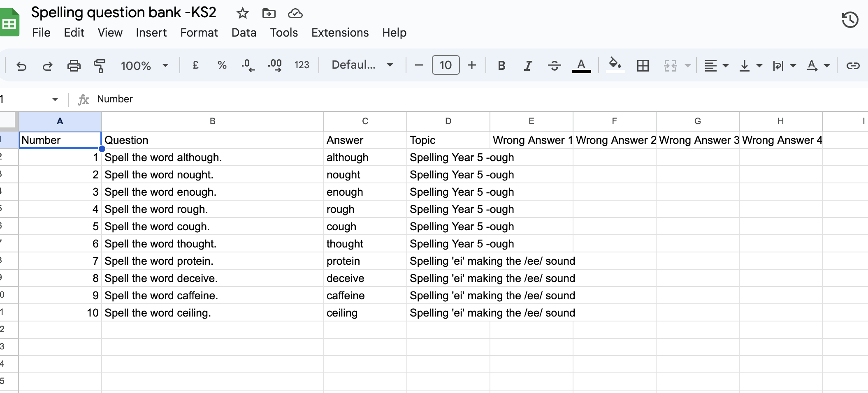Toggle bold formatting
868x393 pixels.
501,66
